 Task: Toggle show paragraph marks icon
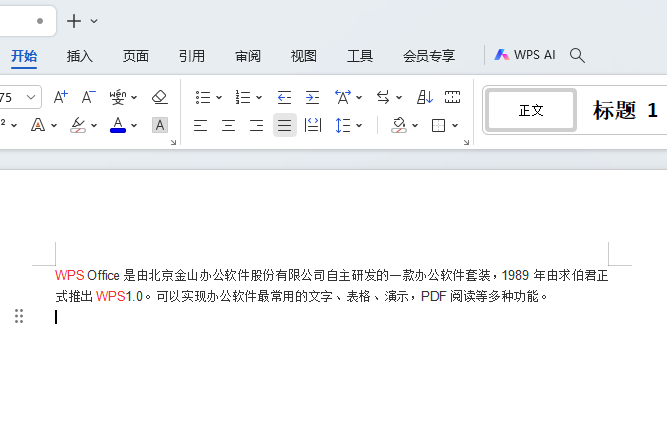point(452,97)
